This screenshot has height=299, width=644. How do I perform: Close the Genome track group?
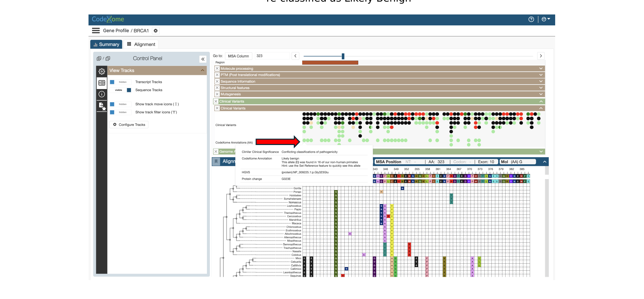(x=216, y=151)
